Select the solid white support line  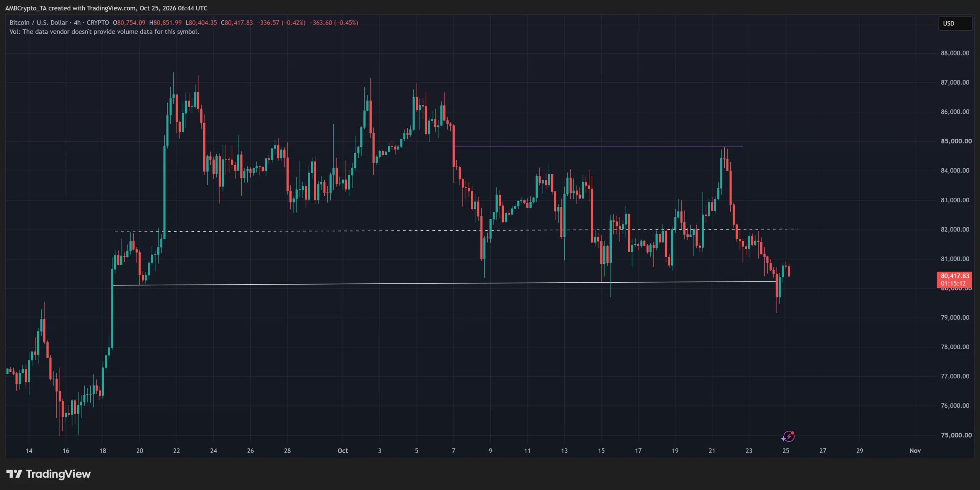444,283
